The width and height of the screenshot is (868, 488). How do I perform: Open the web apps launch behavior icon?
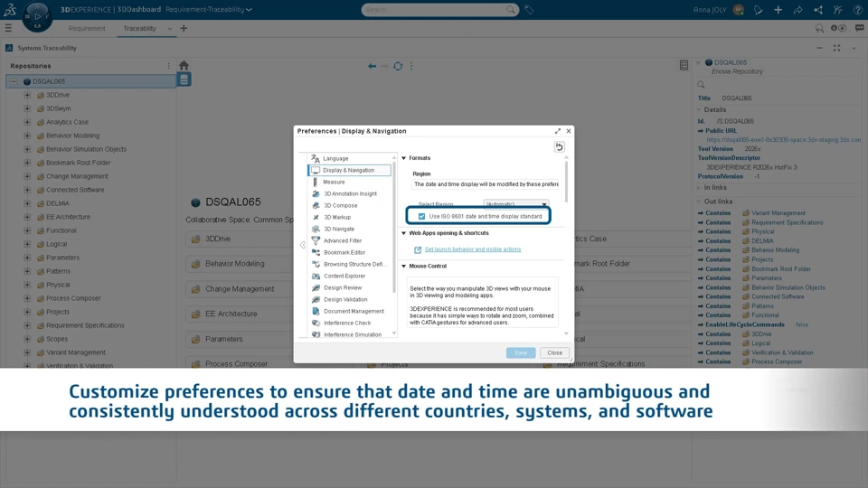418,249
